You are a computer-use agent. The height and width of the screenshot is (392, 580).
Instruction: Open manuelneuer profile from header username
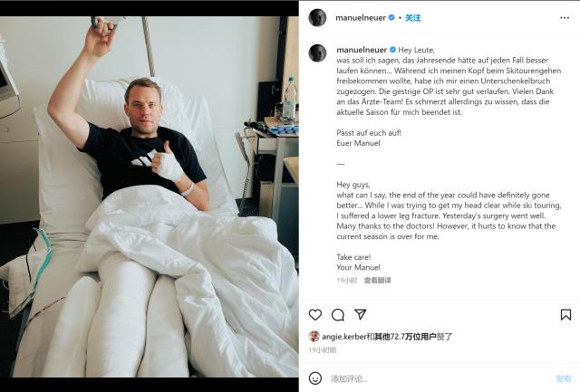(361, 18)
